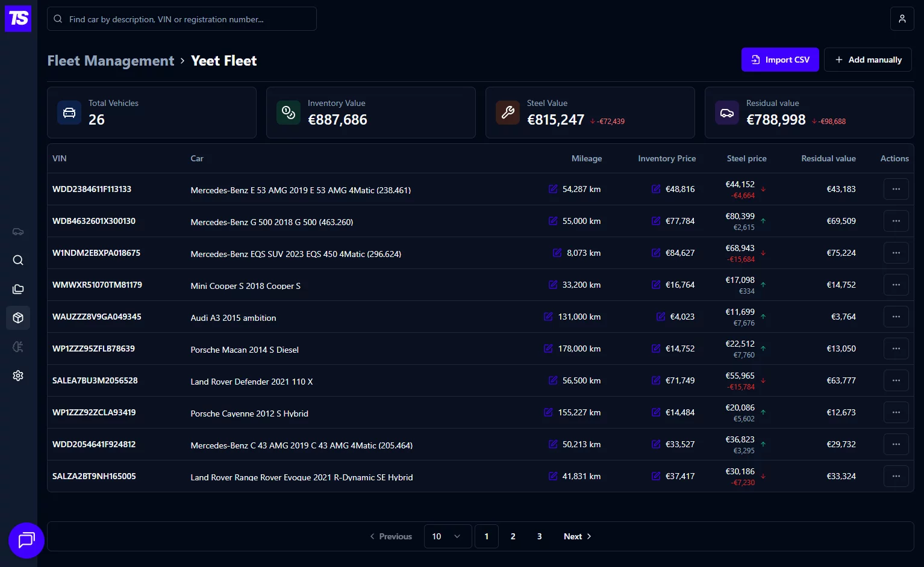The image size is (924, 567).
Task: Edit mileage 8,073 km of EQS SUV
Action: 557,253
